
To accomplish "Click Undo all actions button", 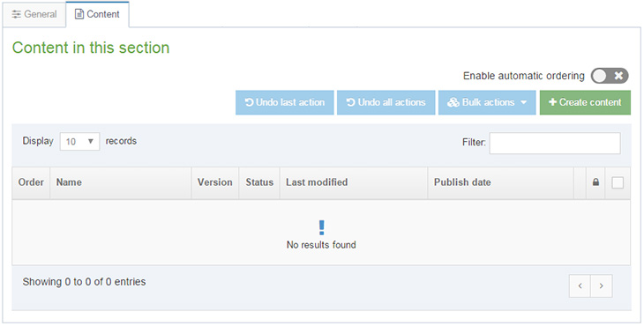I will tap(386, 102).
